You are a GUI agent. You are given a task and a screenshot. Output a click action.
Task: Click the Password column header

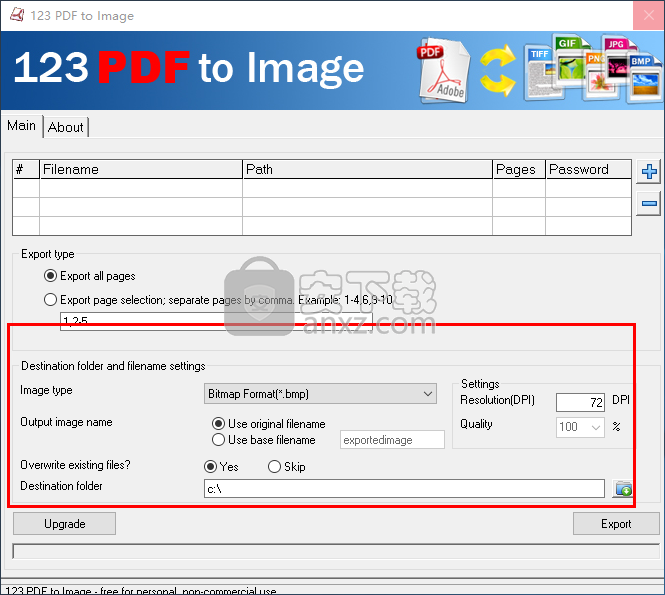[x=588, y=169]
